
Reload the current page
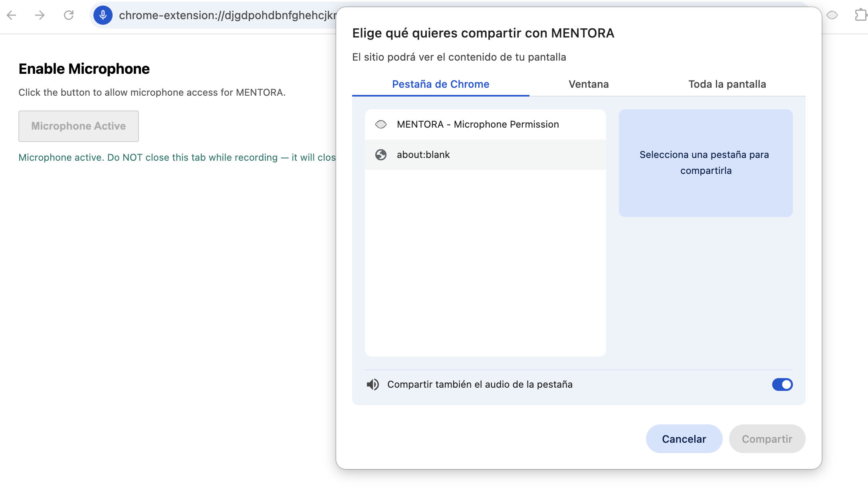coord(69,15)
